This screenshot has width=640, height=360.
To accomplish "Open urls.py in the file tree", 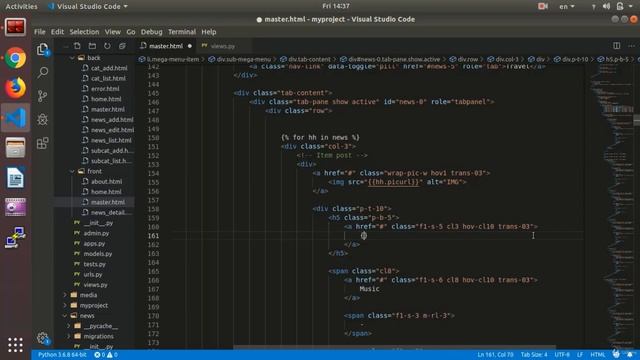I will (x=93, y=274).
